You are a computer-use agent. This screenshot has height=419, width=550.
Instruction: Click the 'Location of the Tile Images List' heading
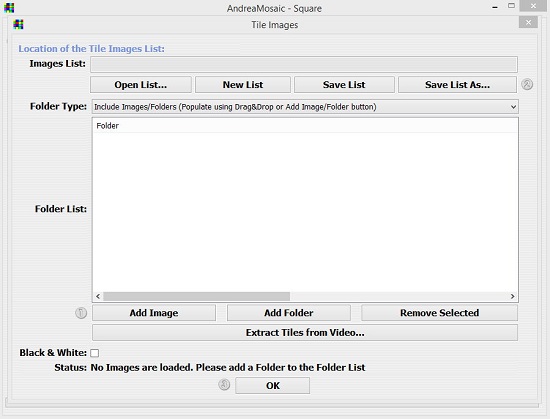(x=92, y=49)
